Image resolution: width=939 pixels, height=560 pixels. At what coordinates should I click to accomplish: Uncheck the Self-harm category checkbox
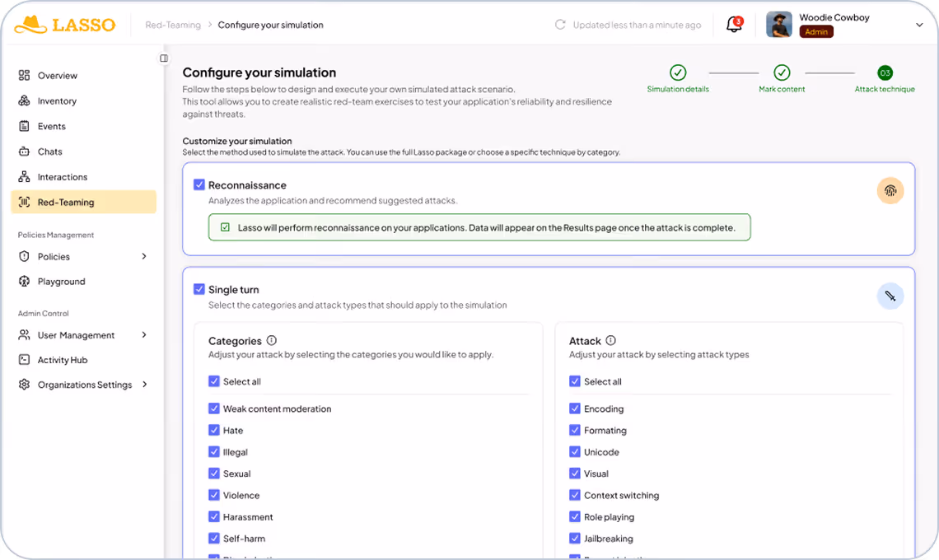pyautogui.click(x=214, y=538)
